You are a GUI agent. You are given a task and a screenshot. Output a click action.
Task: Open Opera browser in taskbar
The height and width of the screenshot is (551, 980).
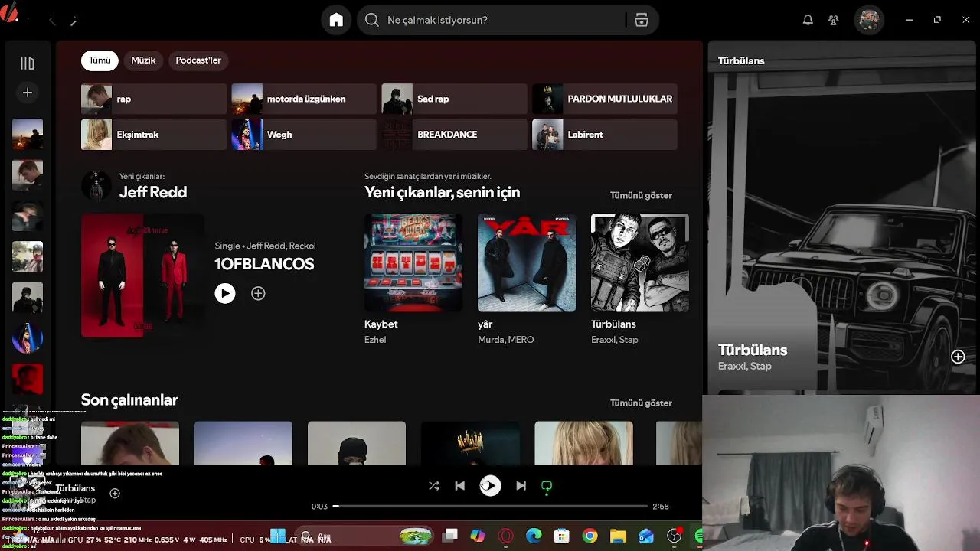(505, 536)
